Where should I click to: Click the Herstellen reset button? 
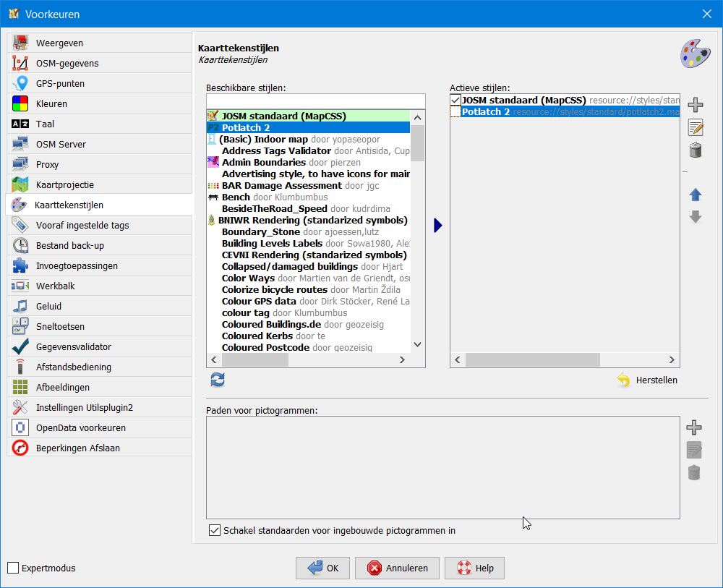click(x=648, y=380)
